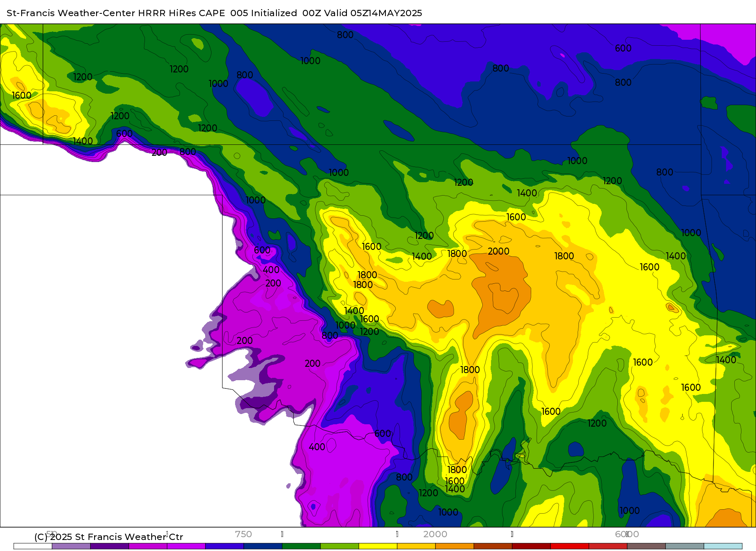Screen dimensions: 756x551
Task: Click the slate gray-blue legend swatch
Action: point(685,546)
